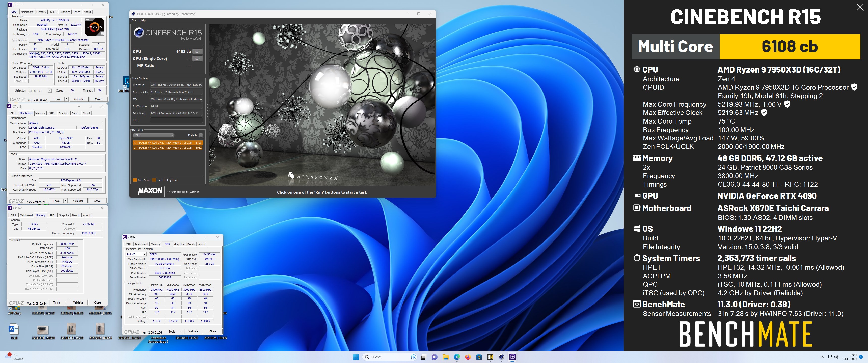
Task: Click Close button in Mainboard CPU-Z window
Action: 97,201
